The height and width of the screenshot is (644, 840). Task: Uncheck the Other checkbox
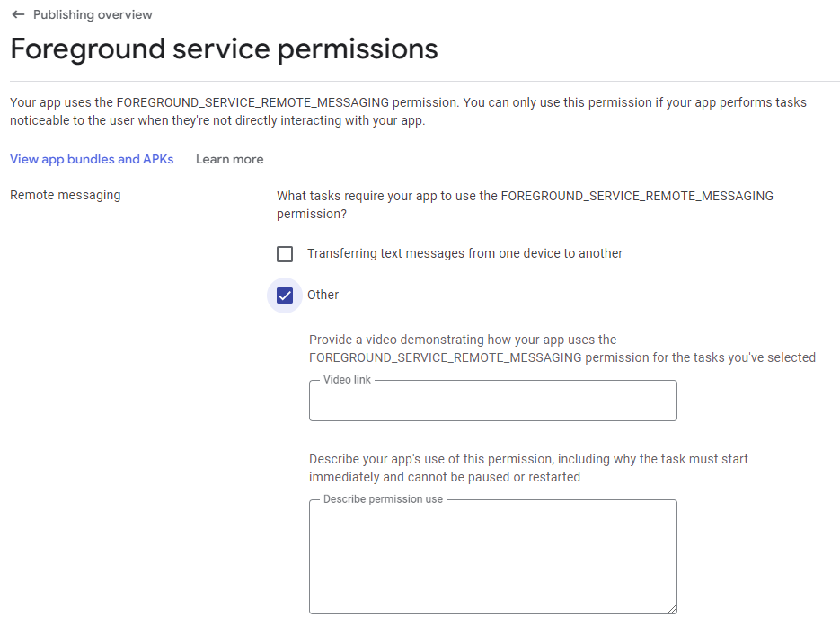pos(285,296)
